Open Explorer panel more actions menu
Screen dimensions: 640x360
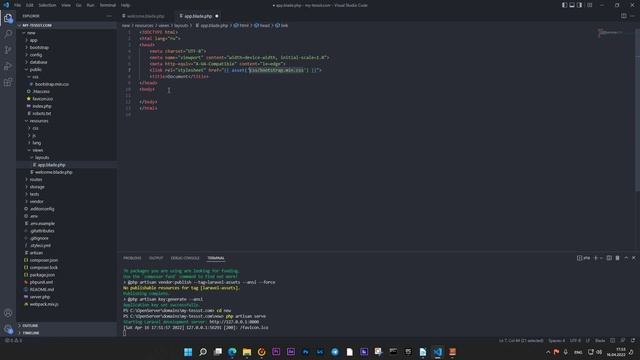109,16
